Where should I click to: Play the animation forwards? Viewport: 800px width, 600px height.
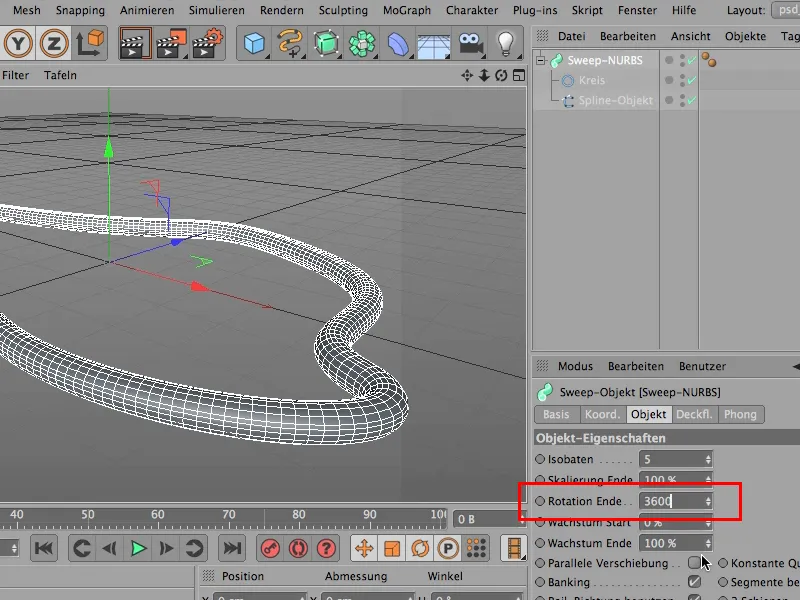coord(138,548)
